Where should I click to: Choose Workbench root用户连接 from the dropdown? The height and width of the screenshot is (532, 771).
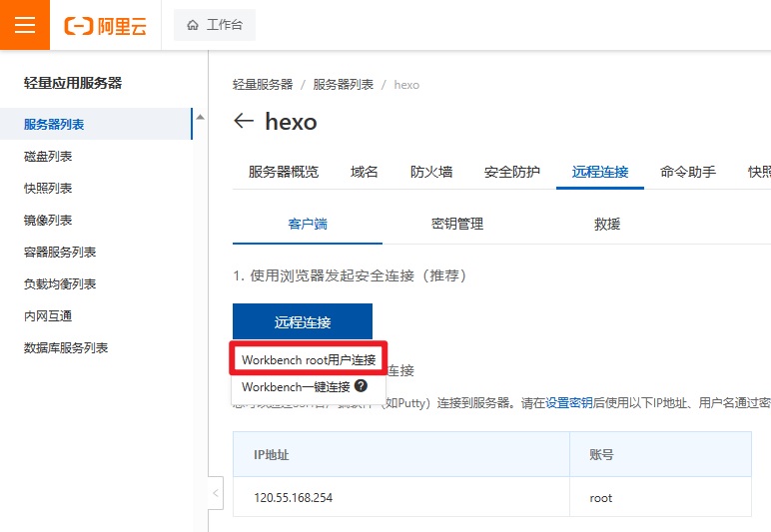point(309,359)
